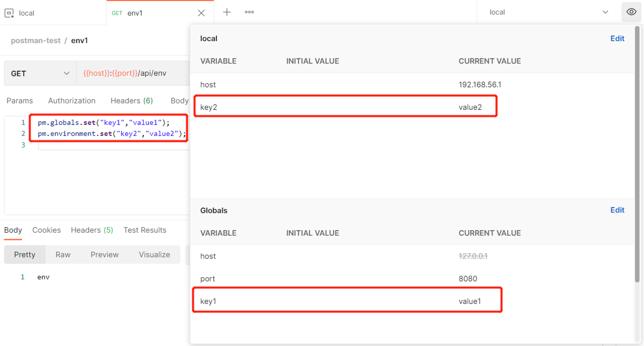
Task: Select the response Body tab
Action: pos(13,230)
